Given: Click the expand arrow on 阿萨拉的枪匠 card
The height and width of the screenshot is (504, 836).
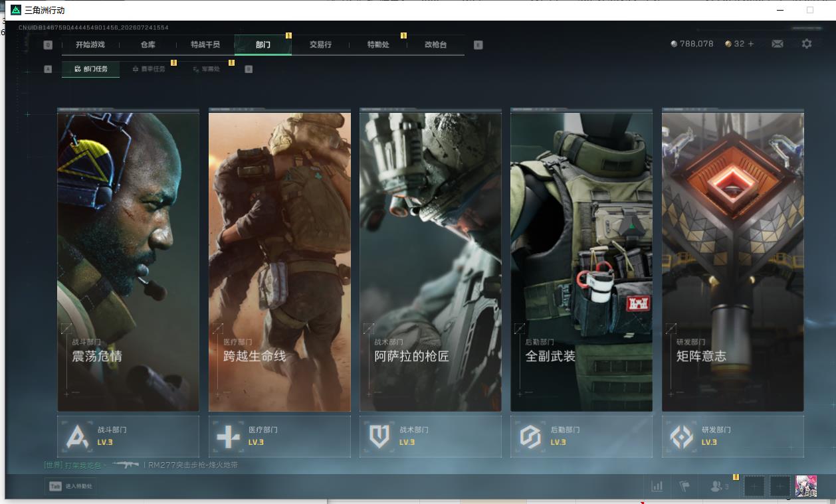Looking at the screenshot, I should [369, 328].
